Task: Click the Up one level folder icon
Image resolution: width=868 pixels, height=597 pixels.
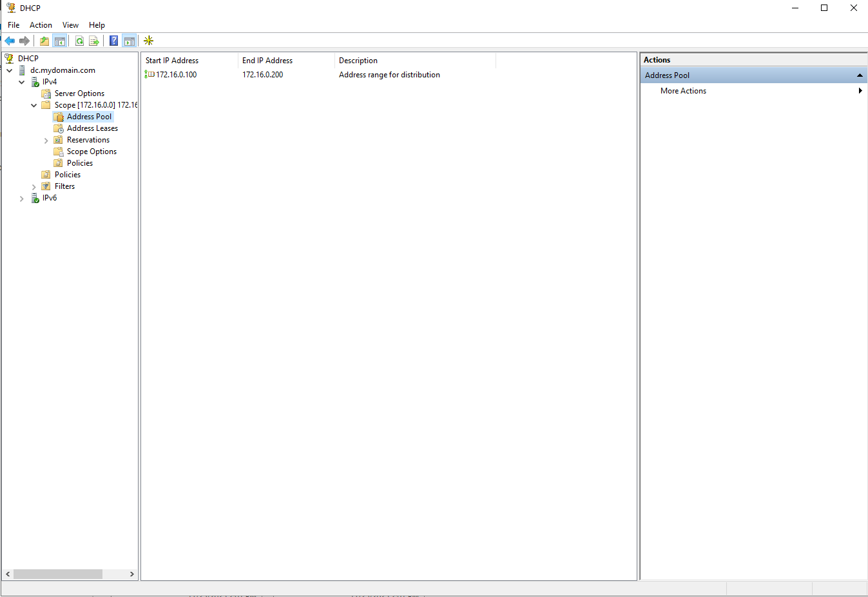Action: (44, 41)
